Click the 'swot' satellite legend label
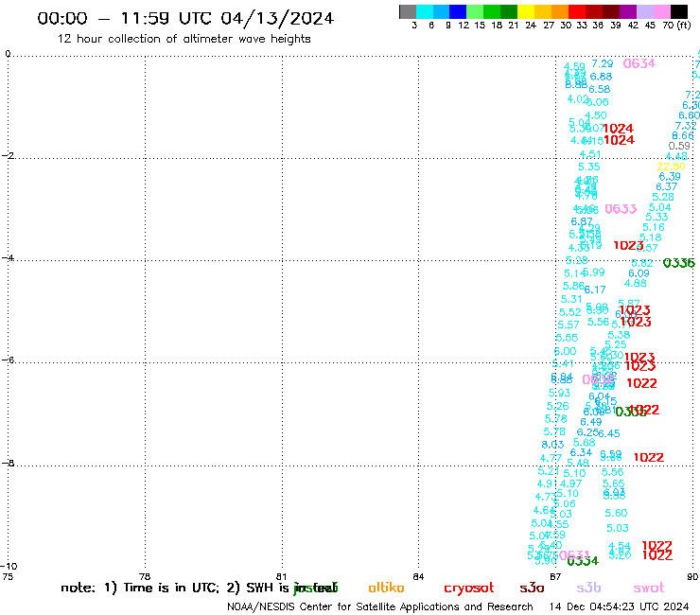 [x=649, y=588]
